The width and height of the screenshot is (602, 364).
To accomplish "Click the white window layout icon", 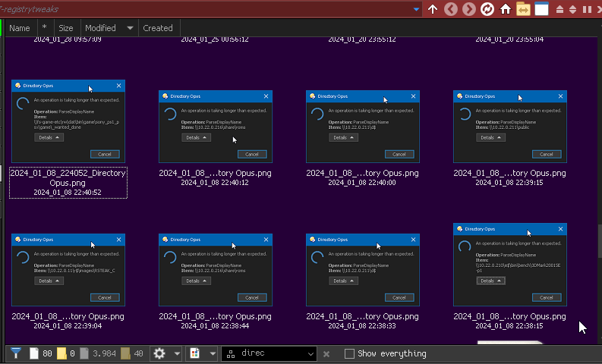I will 541,9.
